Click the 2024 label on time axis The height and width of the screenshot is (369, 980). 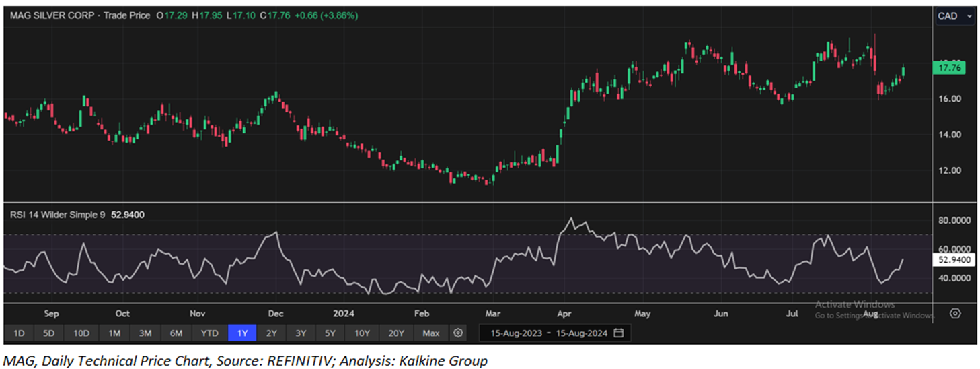tap(342, 314)
